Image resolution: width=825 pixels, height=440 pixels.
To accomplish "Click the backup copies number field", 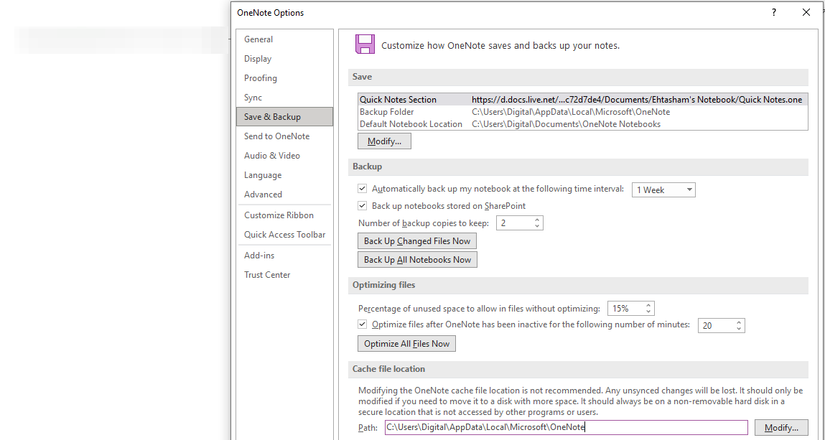I will click(515, 223).
